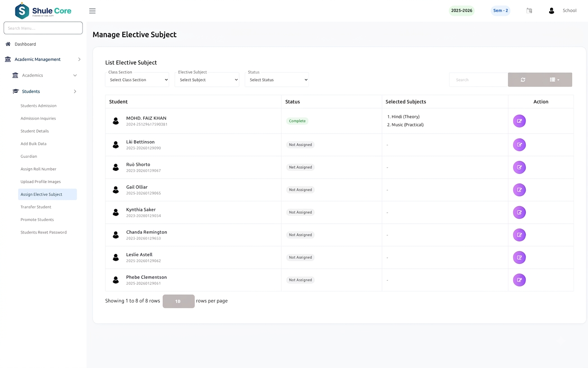Expand the Academics sidebar section

point(44,75)
